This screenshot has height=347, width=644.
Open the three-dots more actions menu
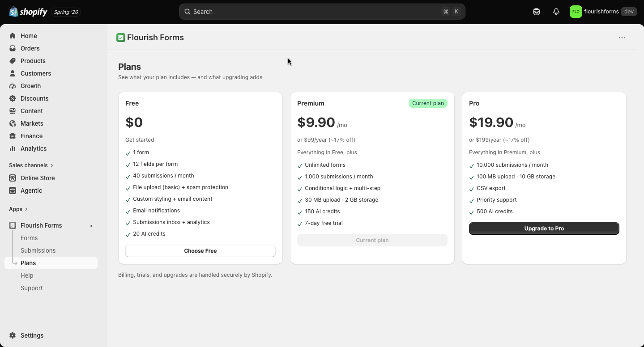(x=622, y=38)
